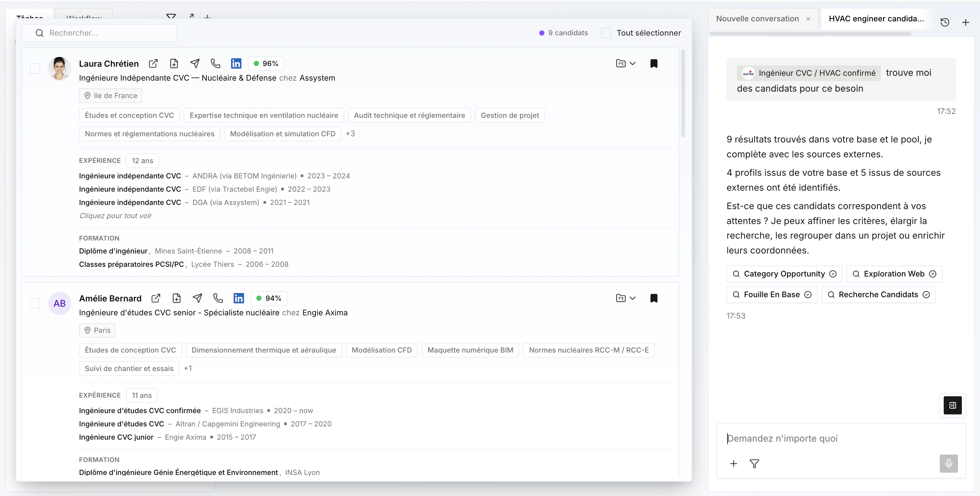Open Exploration Web step chip
The width and height of the screenshot is (980, 496).
894,274
